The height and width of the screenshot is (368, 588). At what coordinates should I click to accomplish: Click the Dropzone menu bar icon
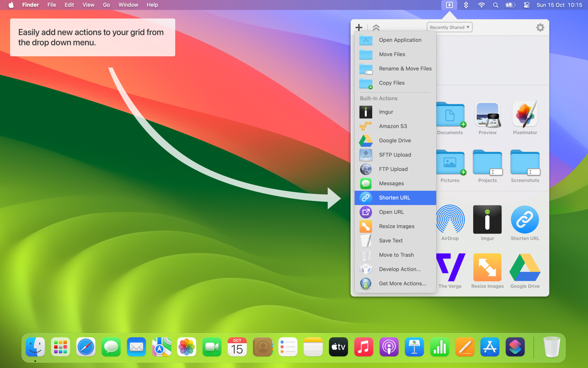(449, 5)
